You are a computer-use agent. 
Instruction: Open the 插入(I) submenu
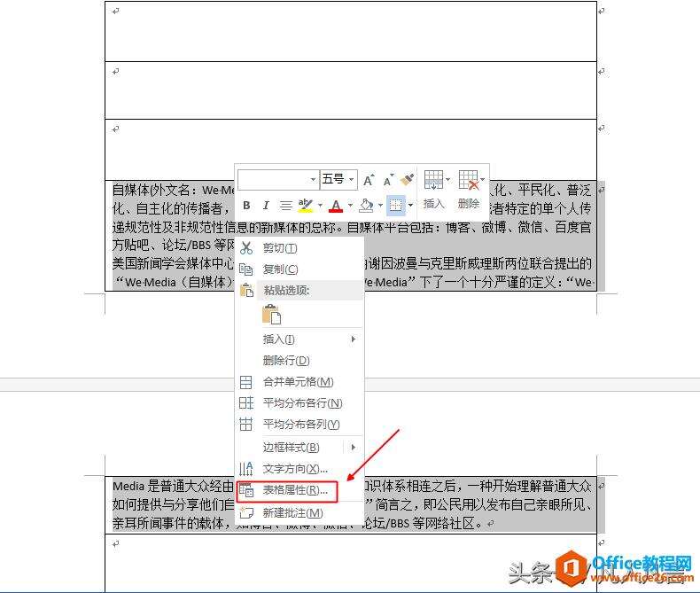point(299,339)
